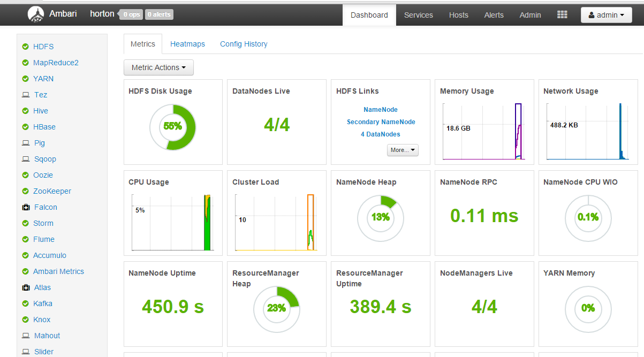Viewport: 644px width, 357px height.
Task: Click the 0 ops badge
Action: point(131,14)
